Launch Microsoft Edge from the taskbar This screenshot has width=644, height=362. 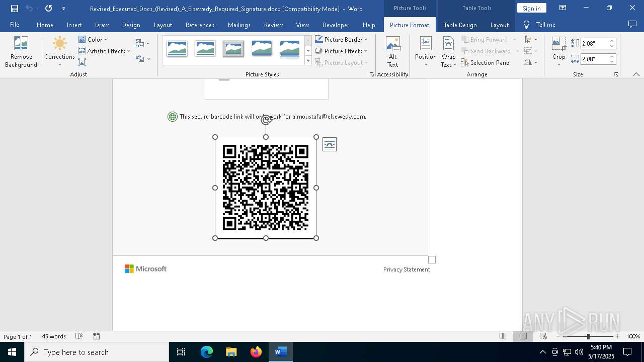[207, 352]
